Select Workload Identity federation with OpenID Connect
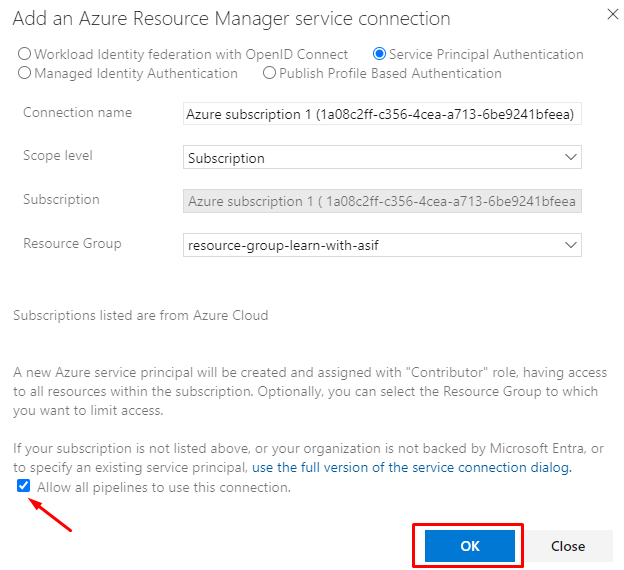The height and width of the screenshot is (570, 624). click(x=25, y=55)
